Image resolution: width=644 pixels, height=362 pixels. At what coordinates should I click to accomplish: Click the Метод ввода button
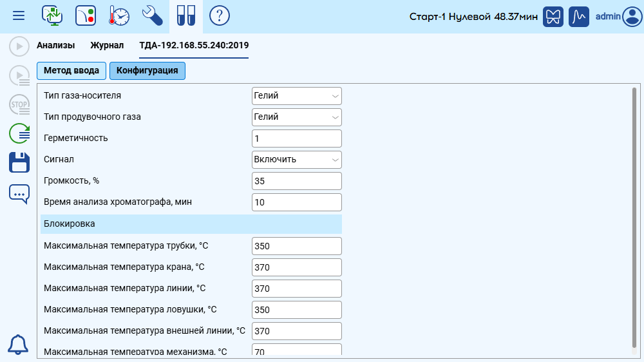coord(71,71)
